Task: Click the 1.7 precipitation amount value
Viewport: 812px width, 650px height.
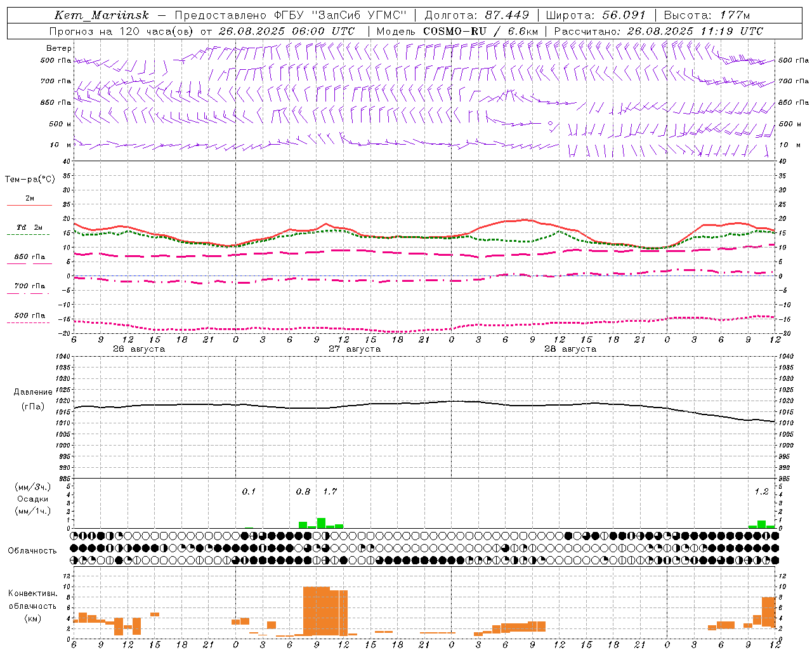Action: (x=330, y=491)
